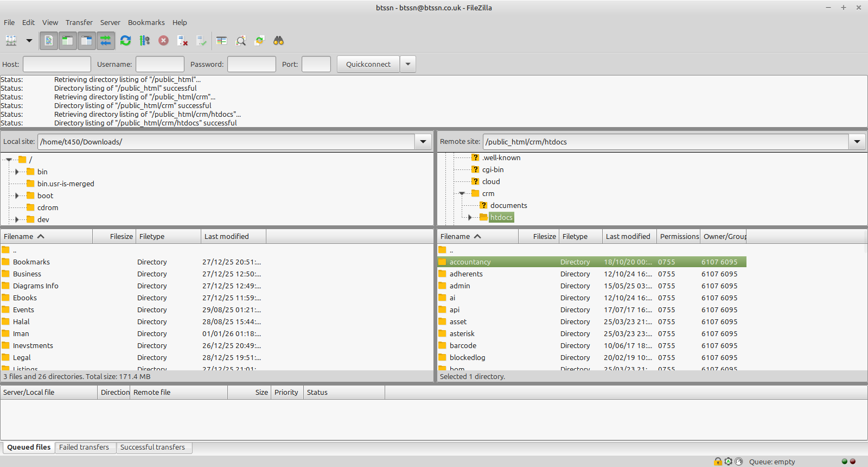Screen dimensions: 868x467
Task: Click process queue toolbar icon
Action: [144, 41]
